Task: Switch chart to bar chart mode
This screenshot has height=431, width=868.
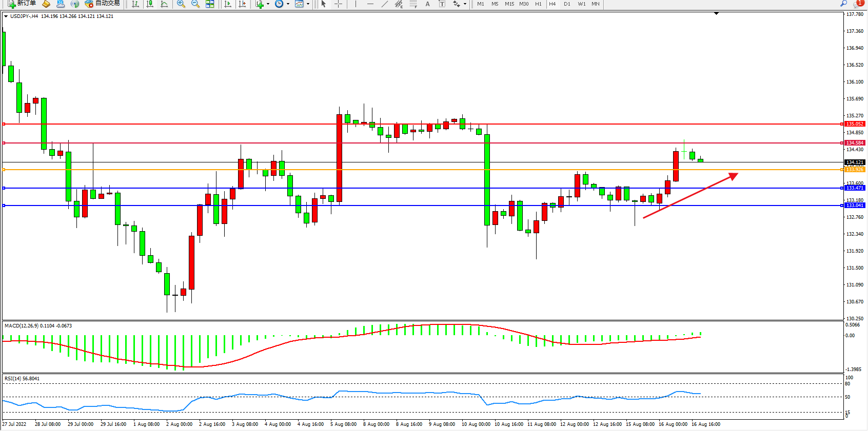Action: pos(135,4)
